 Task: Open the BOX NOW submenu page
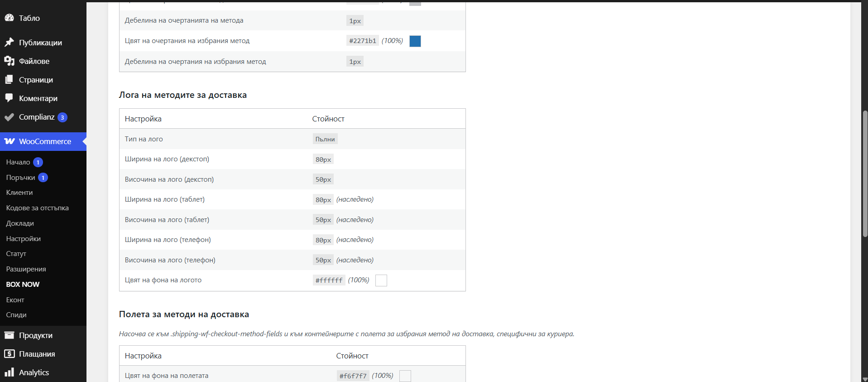point(23,284)
